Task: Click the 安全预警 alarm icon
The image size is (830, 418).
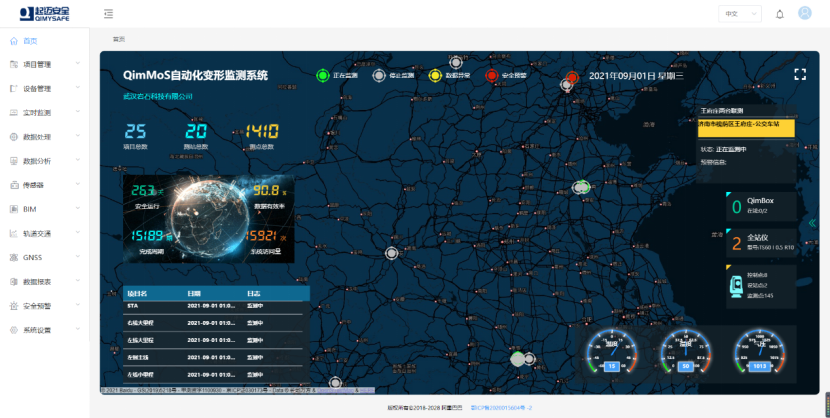Action: pyautogui.click(x=14, y=306)
